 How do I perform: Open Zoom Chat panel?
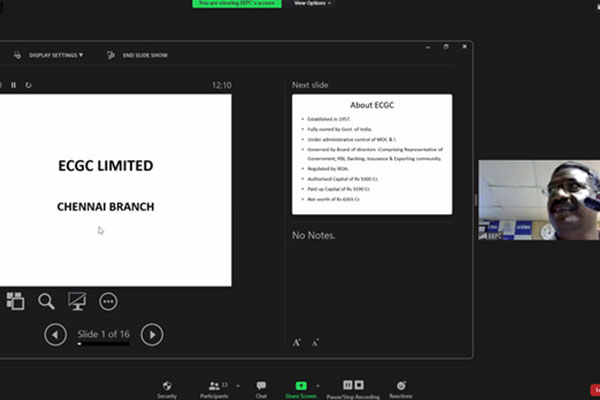(261, 389)
